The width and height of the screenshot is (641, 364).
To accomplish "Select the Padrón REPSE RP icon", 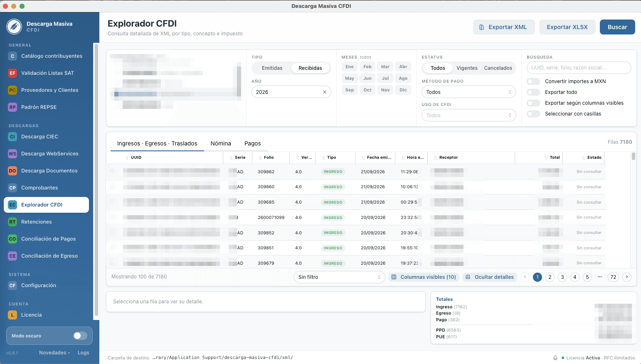I will click(12, 107).
